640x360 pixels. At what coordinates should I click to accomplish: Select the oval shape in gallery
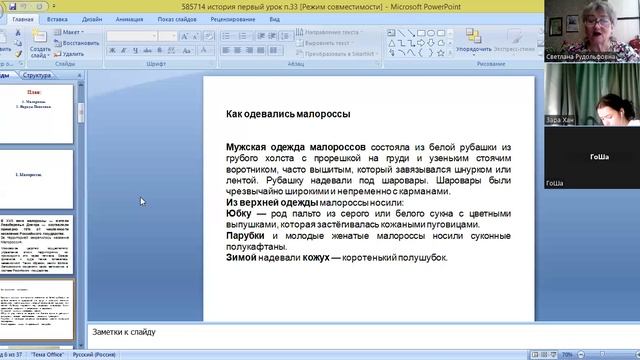[x=431, y=33]
